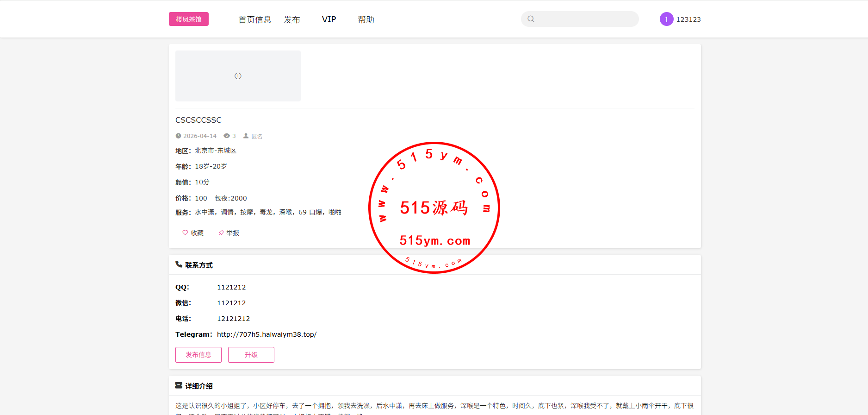Go to the 发布 menu item
This screenshot has width=868, height=415.
point(292,19)
